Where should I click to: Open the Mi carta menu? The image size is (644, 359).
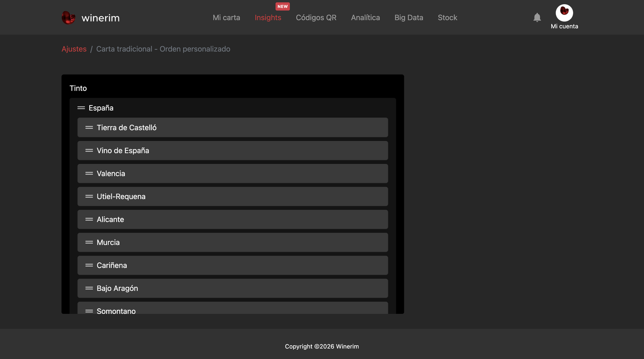point(226,18)
